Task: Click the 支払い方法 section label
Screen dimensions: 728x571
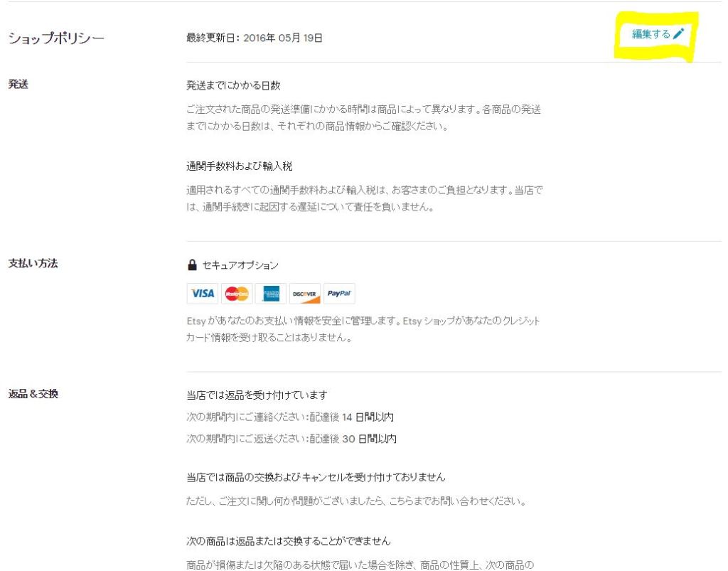Action: (33, 263)
